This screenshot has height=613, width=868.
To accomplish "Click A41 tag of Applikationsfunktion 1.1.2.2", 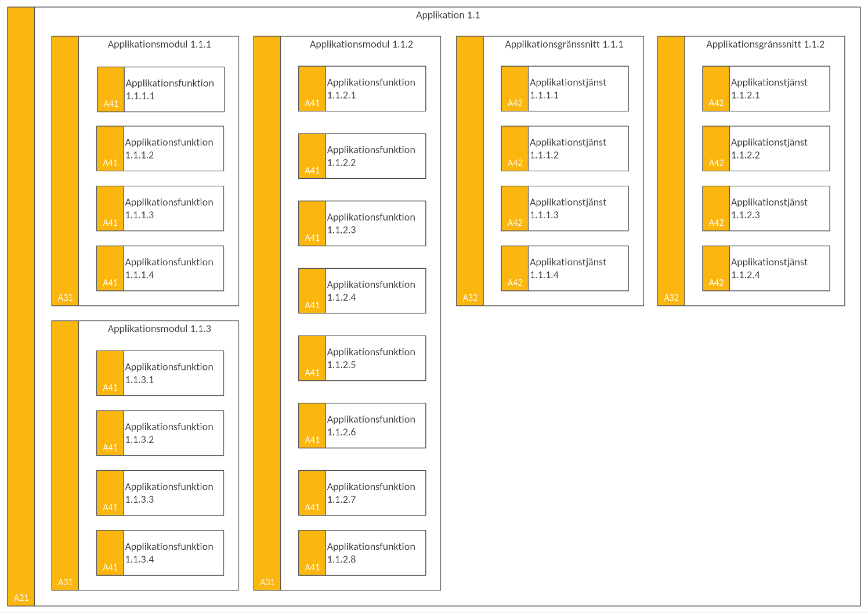I will [x=312, y=171].
